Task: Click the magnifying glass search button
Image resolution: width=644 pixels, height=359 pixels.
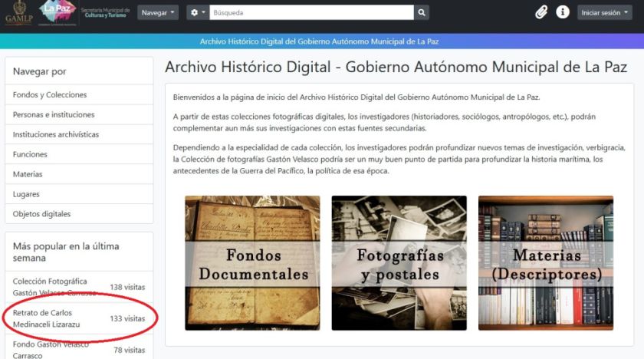Action: (x=422, y=13)
